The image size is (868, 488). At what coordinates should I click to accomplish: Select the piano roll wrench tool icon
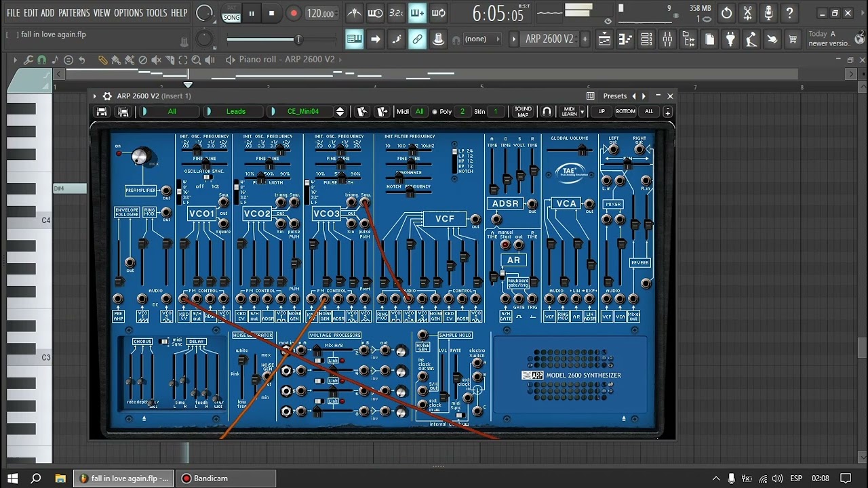28,60
